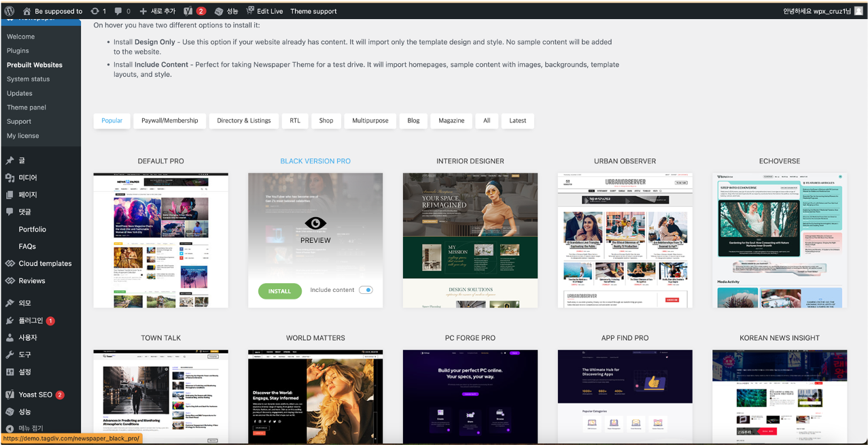
Task: Open the Korean News Insight demo thumbnail
Action: point(780,397)
